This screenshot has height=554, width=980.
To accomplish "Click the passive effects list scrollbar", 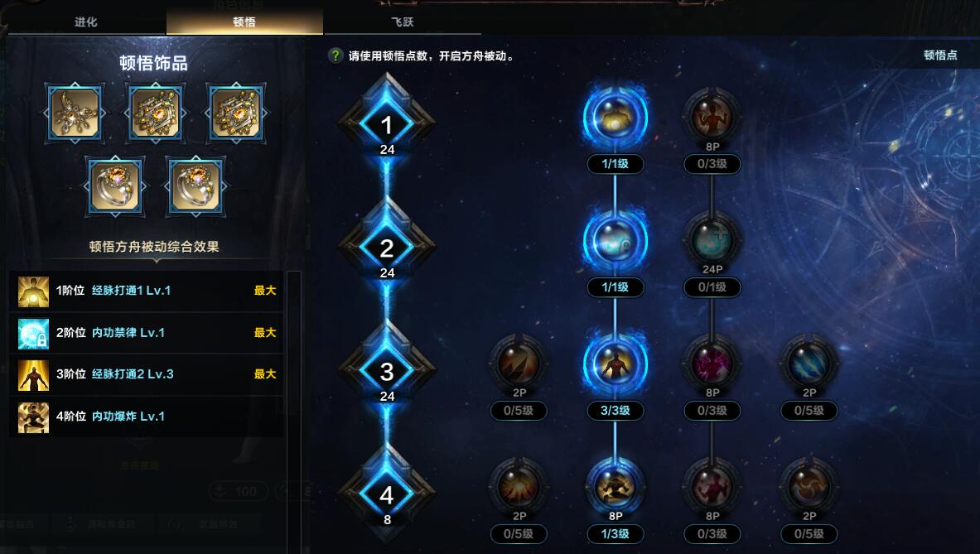I will [294, 412].
